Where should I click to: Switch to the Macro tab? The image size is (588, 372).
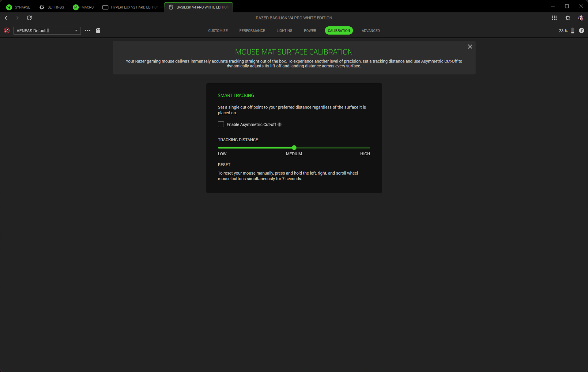tap(83, 7)
